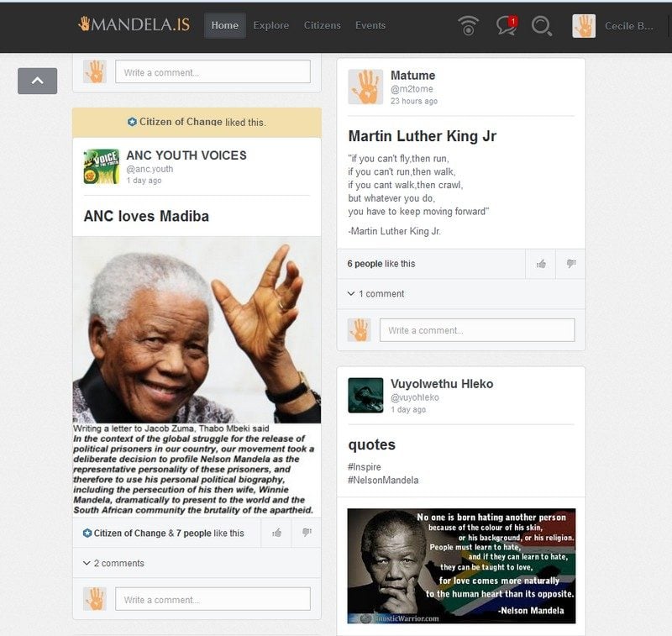Open the #NelsonMandela hashtag link
The image size is (672, 636).
coord(382,480)
